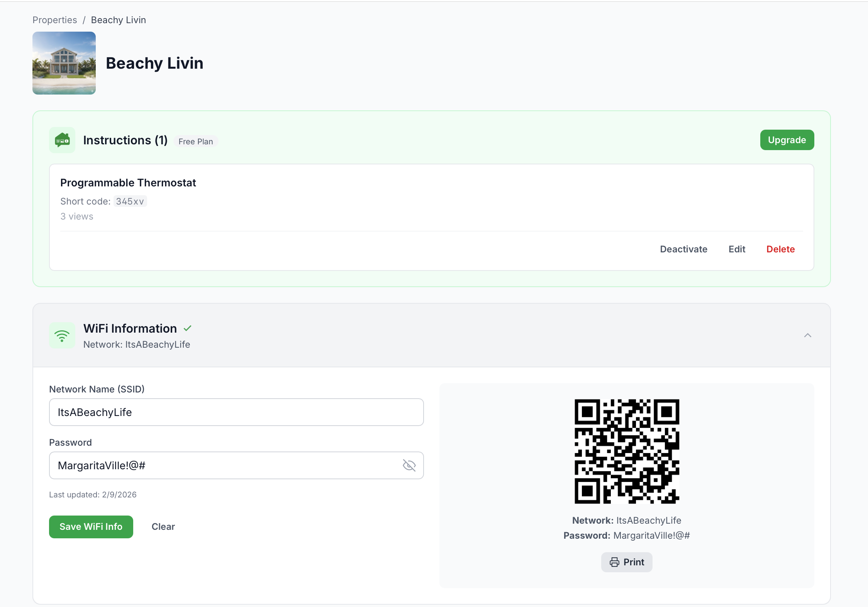This screenshot has height=607, width=868.
Task: Save the WiFi info
Action: [91, 527]
